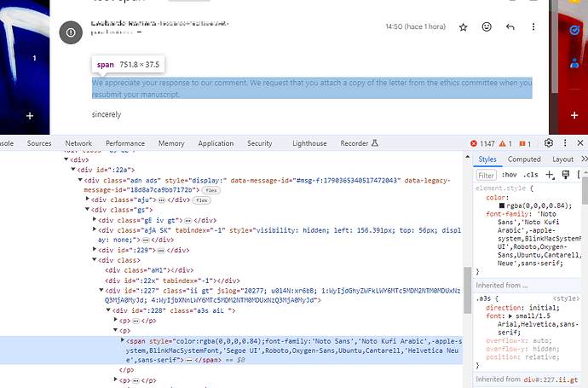Open DevTools settings gear

coord(549,143)
